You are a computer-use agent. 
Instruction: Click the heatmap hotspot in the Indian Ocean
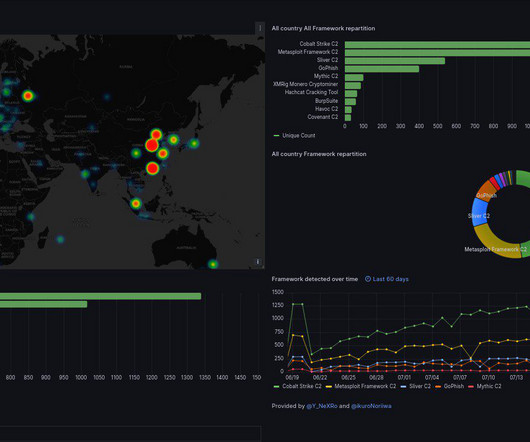tap(60, 239)
